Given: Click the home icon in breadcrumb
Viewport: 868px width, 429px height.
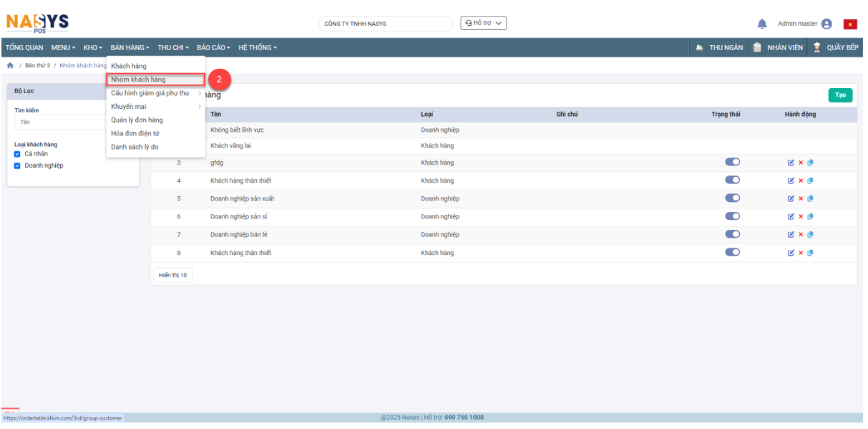Looking at the screenshot, I should point(10,65).
